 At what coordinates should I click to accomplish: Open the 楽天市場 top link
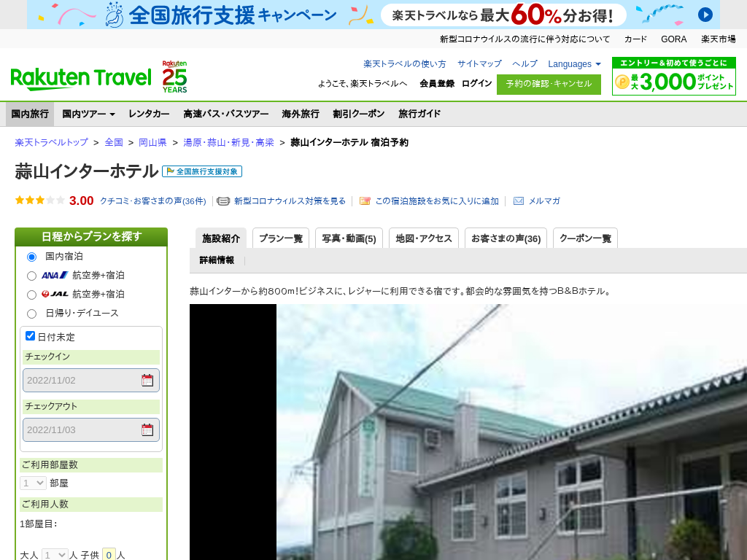coord(718,39)
